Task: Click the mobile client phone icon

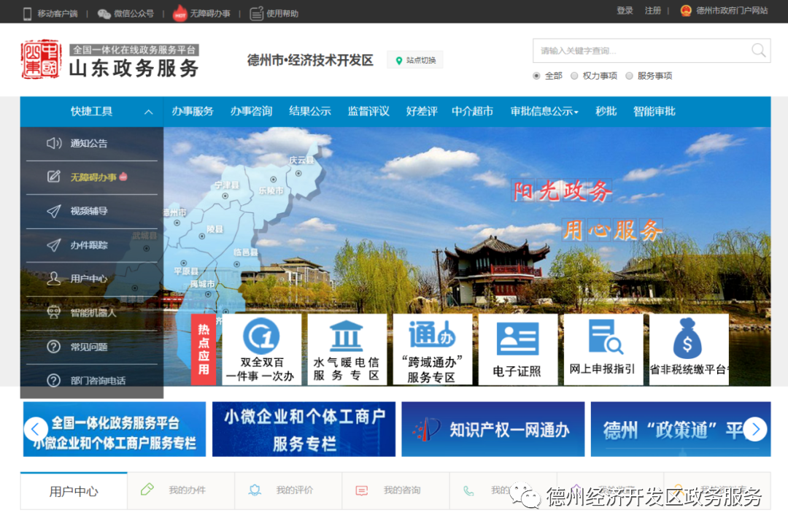Action: (27, 14)
